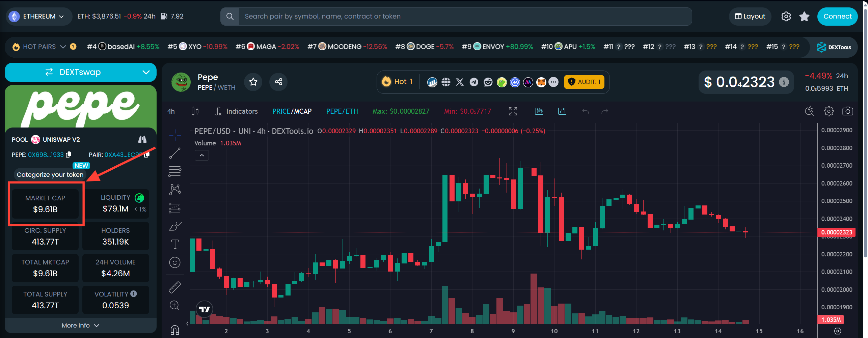868x338 pixels.
Task: View Pepe on CoinGecko
Action: coord(502,82)
